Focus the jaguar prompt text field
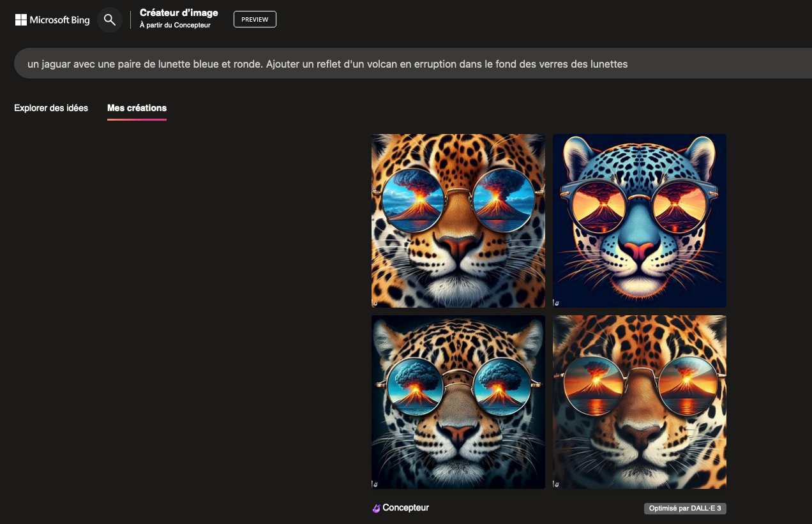 (x=383, y=64)
